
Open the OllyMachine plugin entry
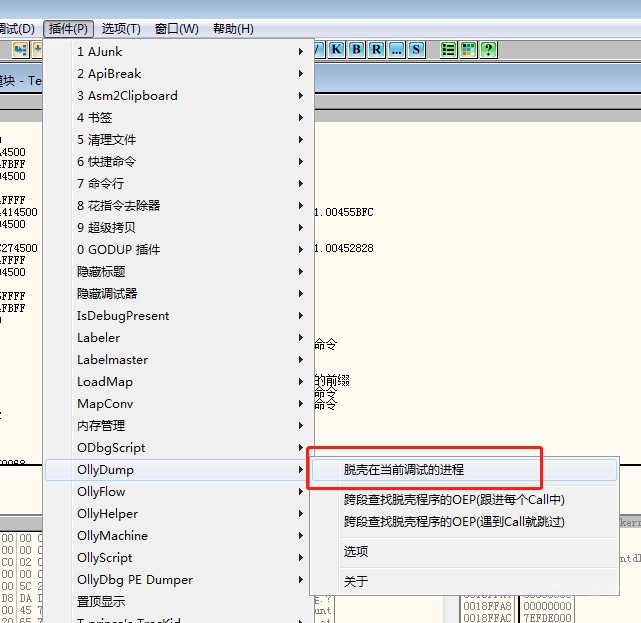[179, 536]
